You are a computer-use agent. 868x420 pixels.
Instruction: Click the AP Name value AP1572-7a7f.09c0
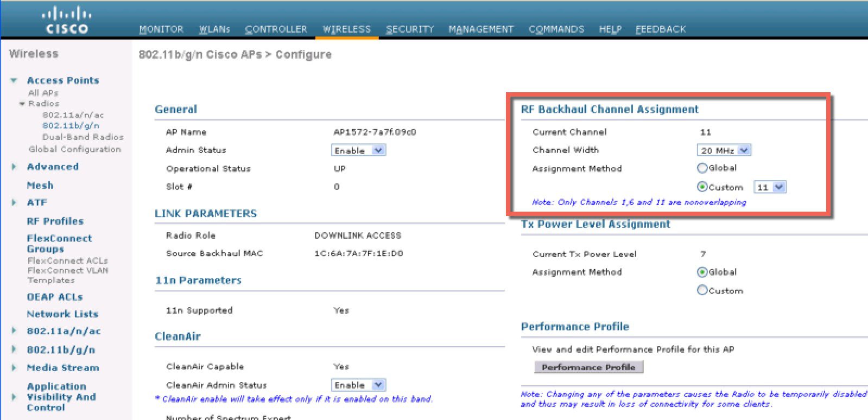375,132
